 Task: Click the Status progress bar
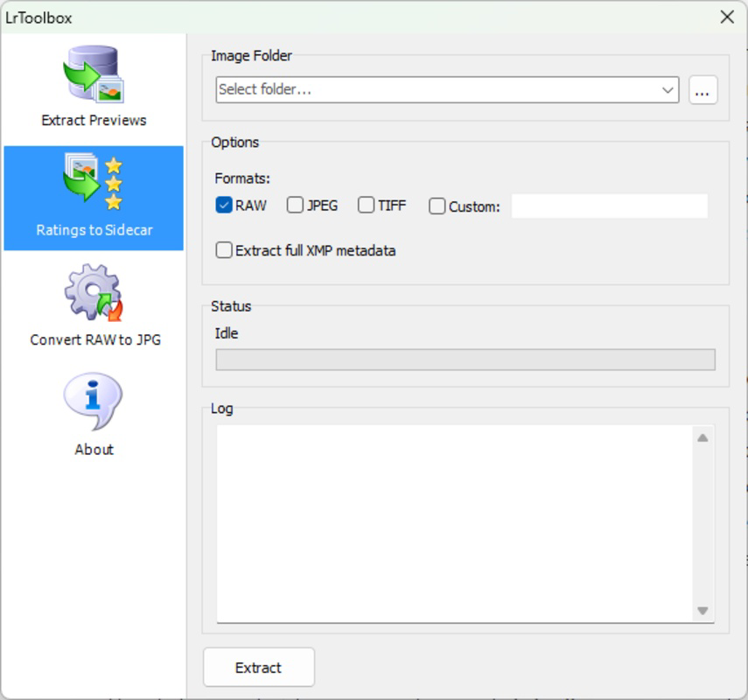(x=465, y=360)
